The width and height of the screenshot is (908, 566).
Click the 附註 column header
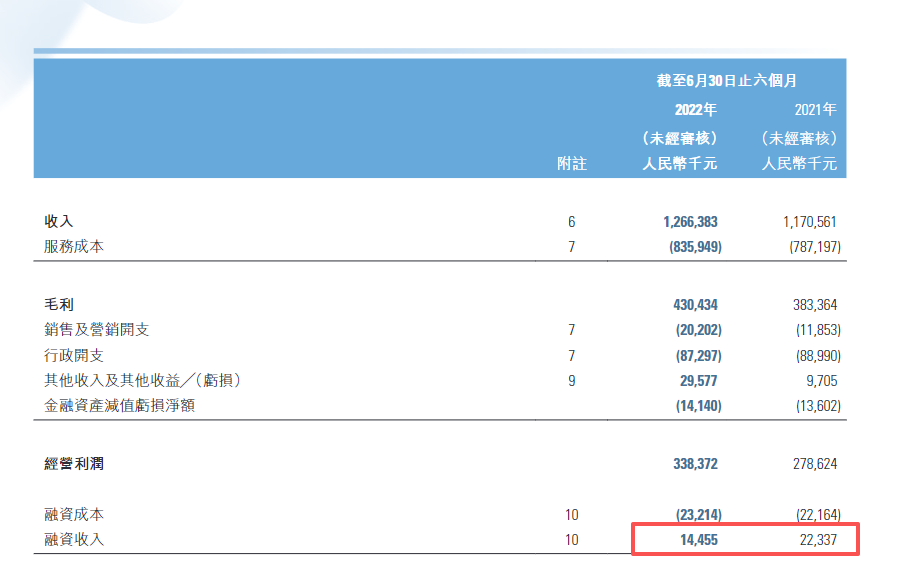[x=571, y=164]
